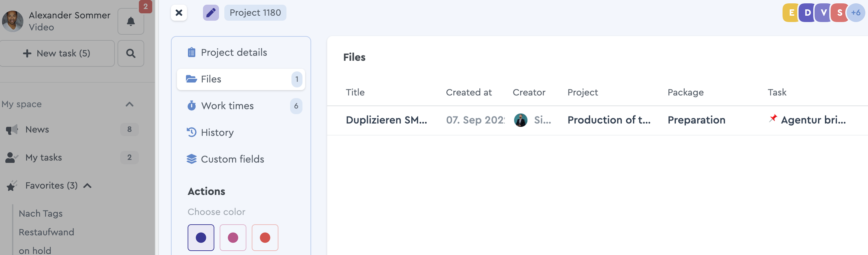
Task: Open the Nach Tags favorite
Action: point(40,214)
